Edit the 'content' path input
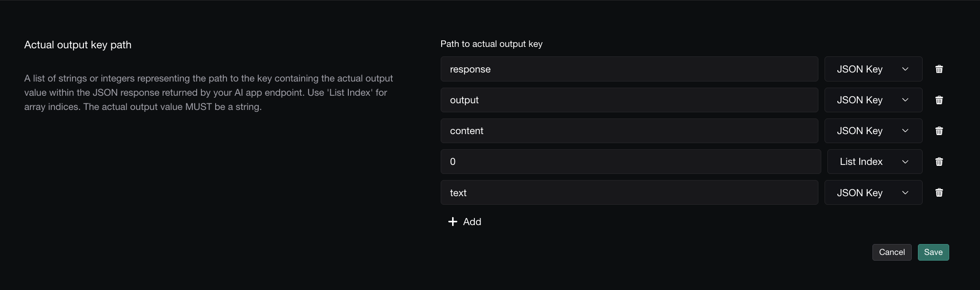The height and width of the screenshot is (290, 980). [629, 131]
